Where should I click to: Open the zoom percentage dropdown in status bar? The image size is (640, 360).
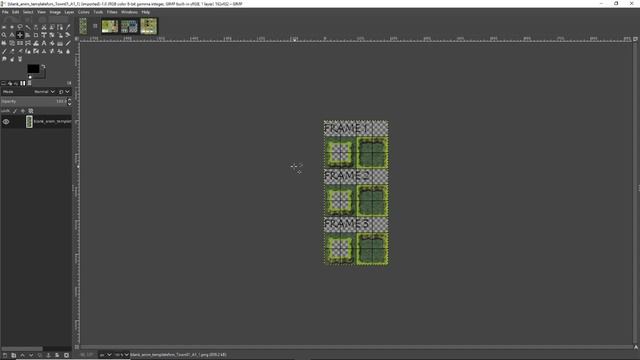tap(122, 355)
